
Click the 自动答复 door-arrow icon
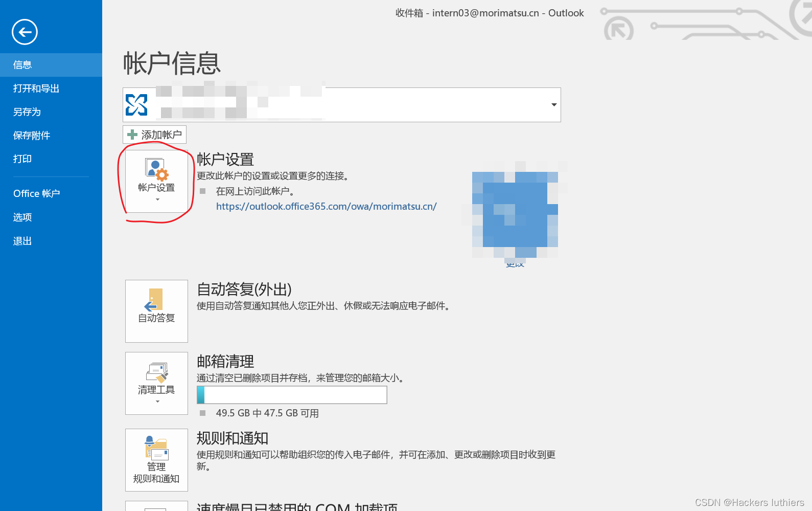tap(154, 300)
